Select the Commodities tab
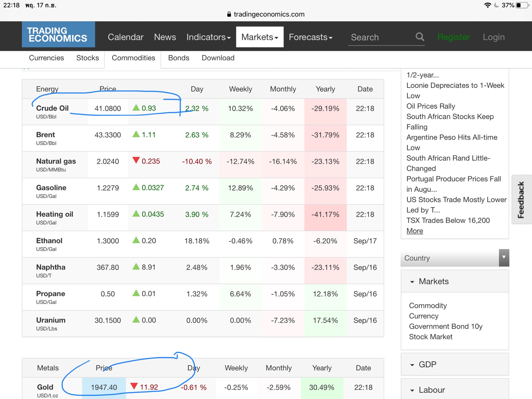Screen dimensions: 532x399 [133, 58]
